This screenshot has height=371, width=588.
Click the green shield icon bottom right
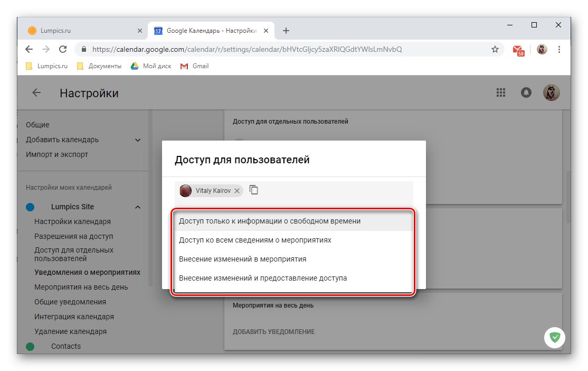click(555, 337)
